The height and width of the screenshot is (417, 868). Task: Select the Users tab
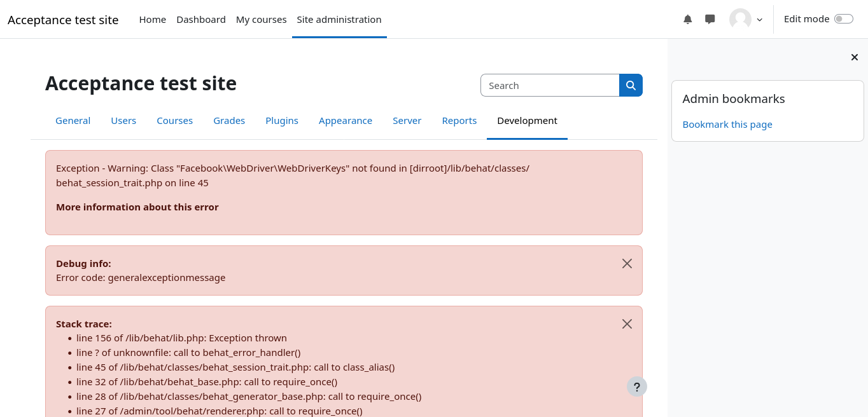click(x=123, y=121)
